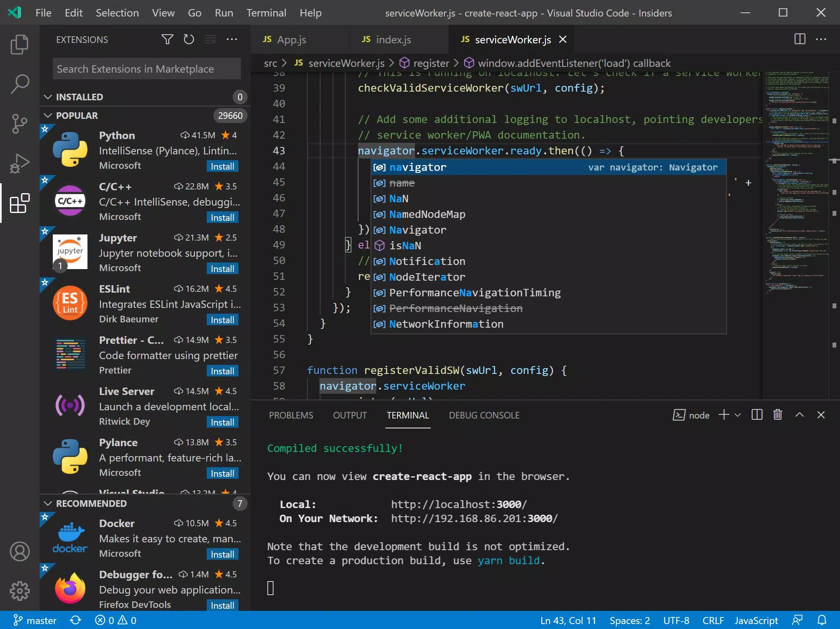The width and height of the screenshot is (840, 629).
Task: Open serviceWorker.js breadcrumb item
Action: [339, 63]
